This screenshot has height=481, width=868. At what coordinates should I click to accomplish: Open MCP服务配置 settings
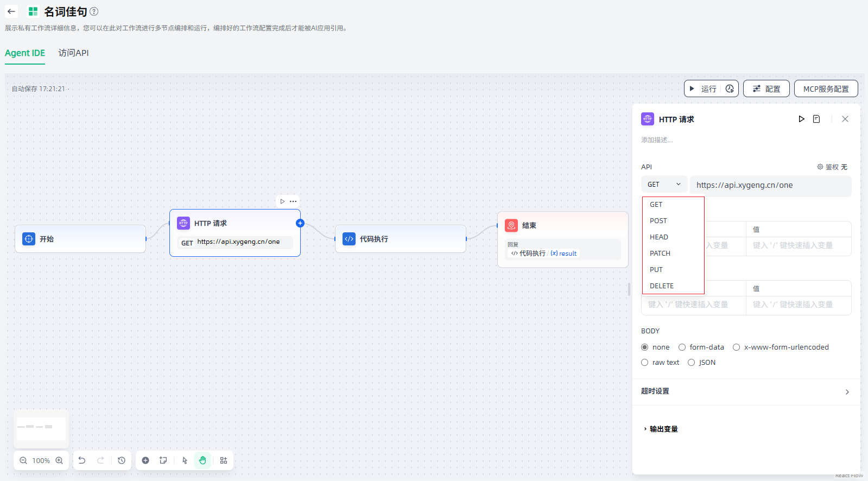[x=826, y=89]
